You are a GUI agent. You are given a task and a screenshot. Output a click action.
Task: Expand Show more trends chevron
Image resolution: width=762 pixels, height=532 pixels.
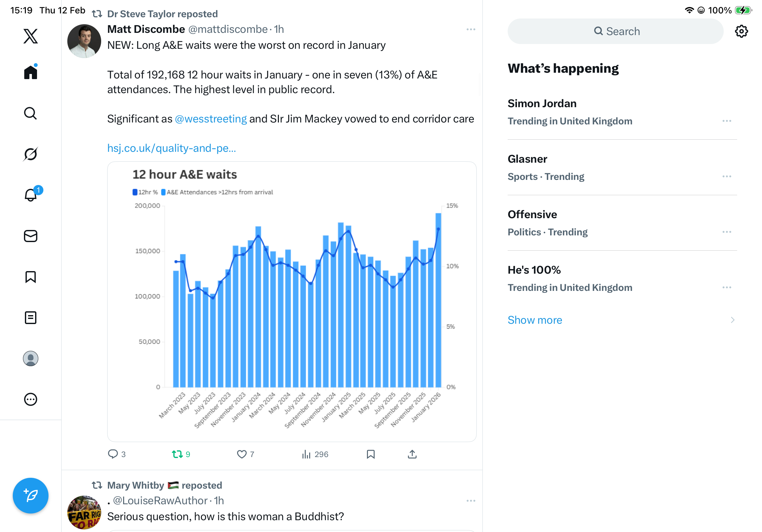coord(732,320)
